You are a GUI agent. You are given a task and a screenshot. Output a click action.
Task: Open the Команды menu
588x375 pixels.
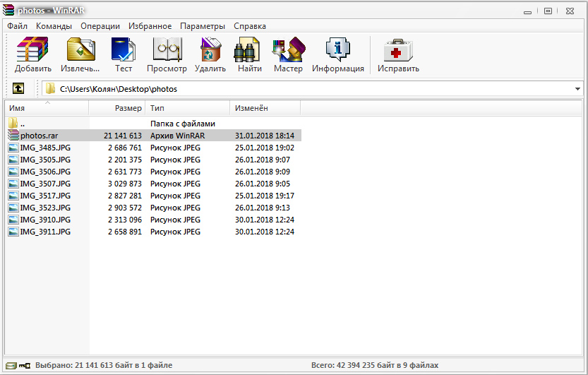pyautogui.click(x=54, y=26)
